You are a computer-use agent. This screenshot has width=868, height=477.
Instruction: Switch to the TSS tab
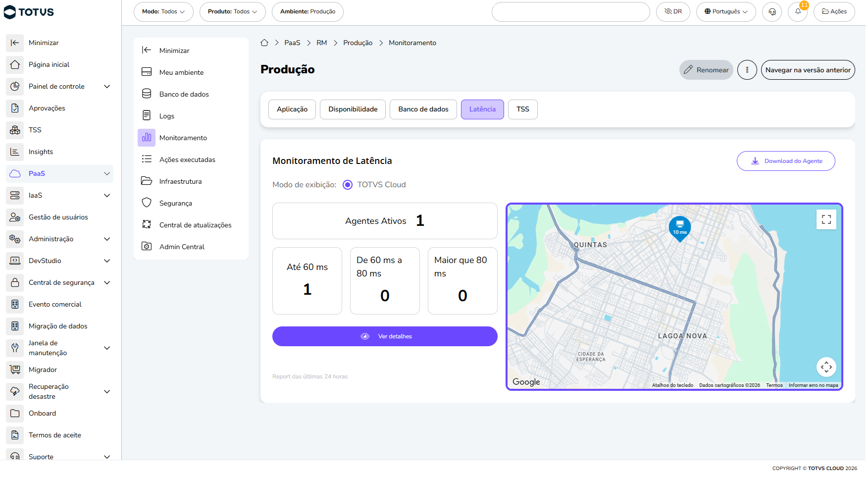coord(523,109)
